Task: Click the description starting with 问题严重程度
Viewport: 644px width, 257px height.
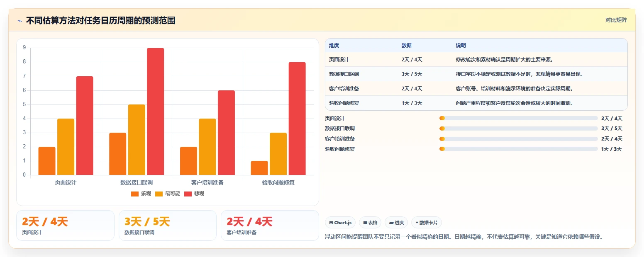Action: click(515, 103)
